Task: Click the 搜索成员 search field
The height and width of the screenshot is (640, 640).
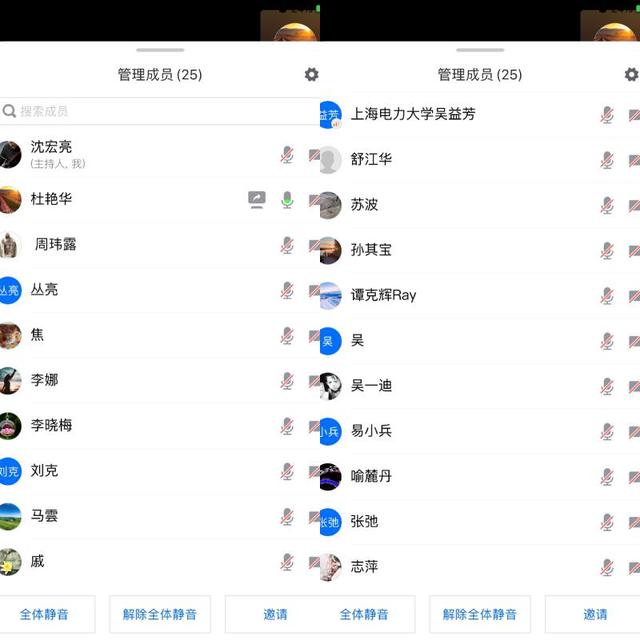Action: pos(160,111)
